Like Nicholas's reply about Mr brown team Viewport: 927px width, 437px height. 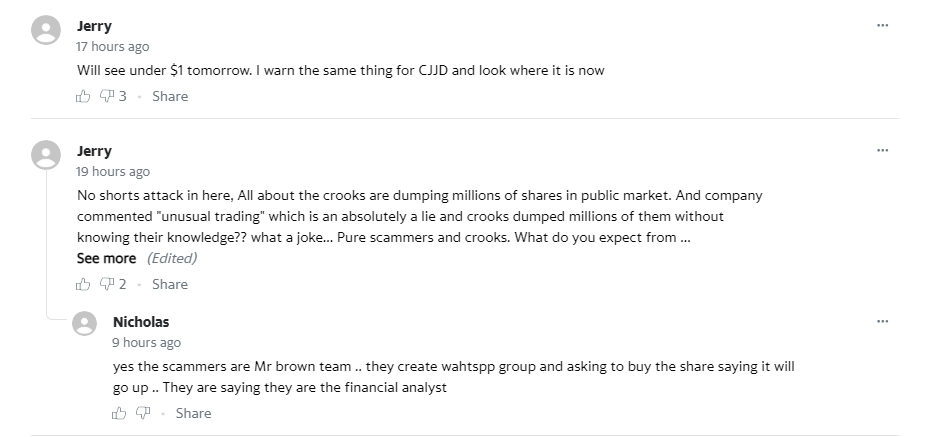coord(119,413)
